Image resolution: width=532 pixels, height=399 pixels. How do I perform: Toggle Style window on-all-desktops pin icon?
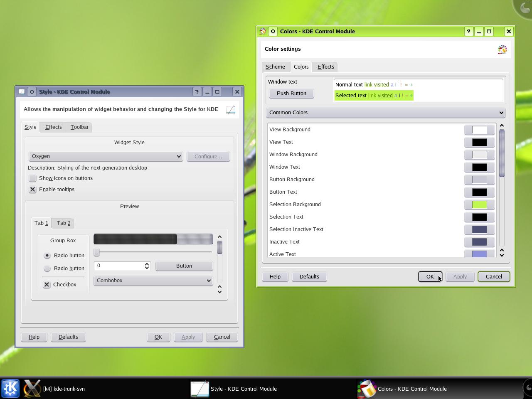tap(32, 92)
